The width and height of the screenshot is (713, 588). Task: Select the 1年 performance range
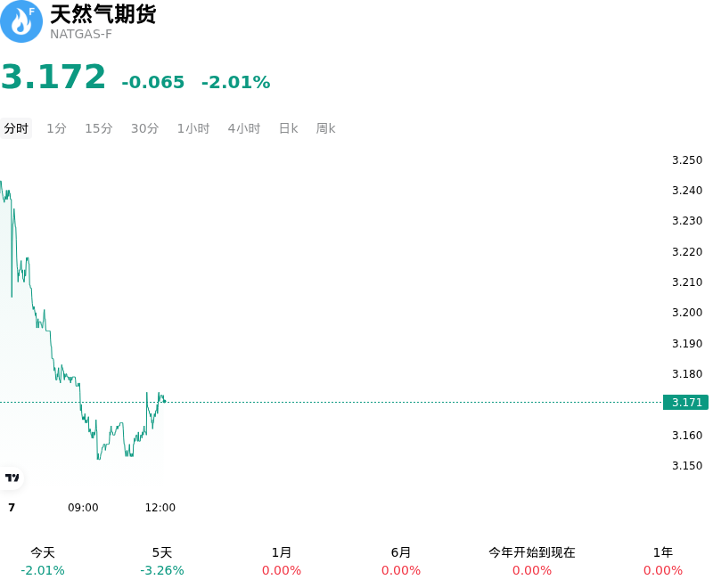(663, 561)
